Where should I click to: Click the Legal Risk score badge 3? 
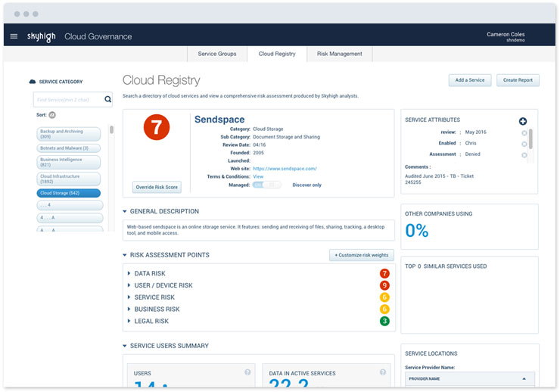(384, 321)
